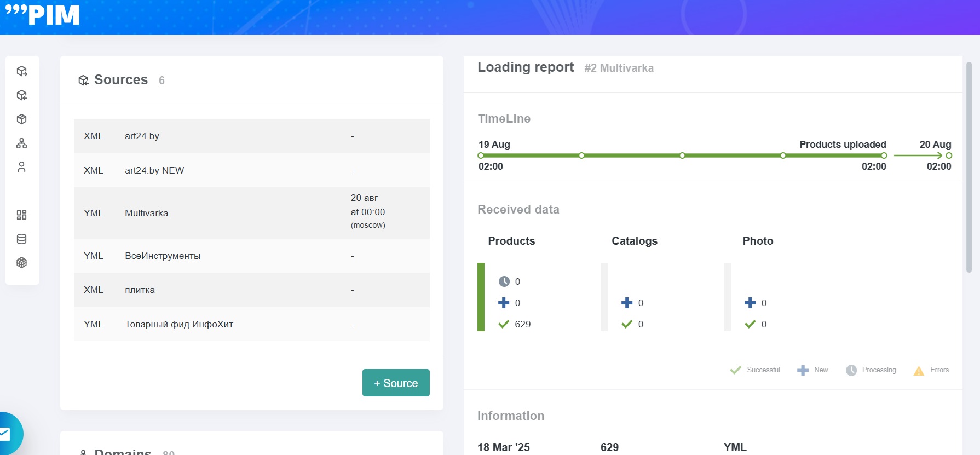This screenshot has height=455, width=980.
Task: Open the Multivarka YML source
Action: click(251, 213)
